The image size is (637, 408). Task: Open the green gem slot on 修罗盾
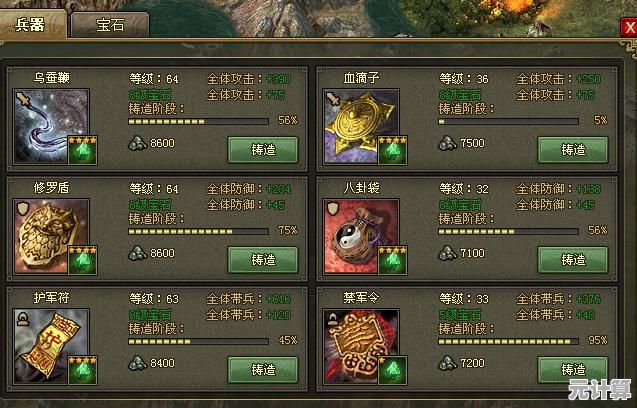click(x=82, y=260)
